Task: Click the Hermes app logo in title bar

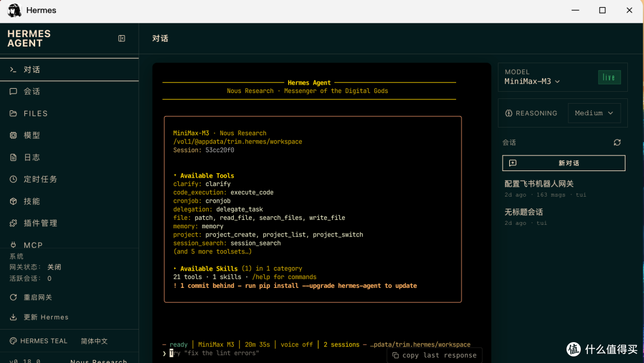Action: (x=14, y=10)
